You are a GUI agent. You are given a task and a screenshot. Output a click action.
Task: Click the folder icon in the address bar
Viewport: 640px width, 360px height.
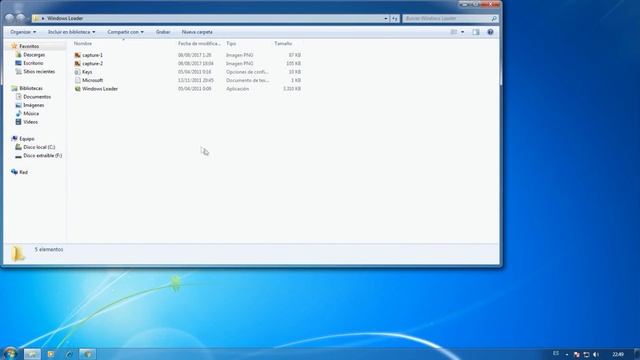pyautogui.click(x=36, y=18)
